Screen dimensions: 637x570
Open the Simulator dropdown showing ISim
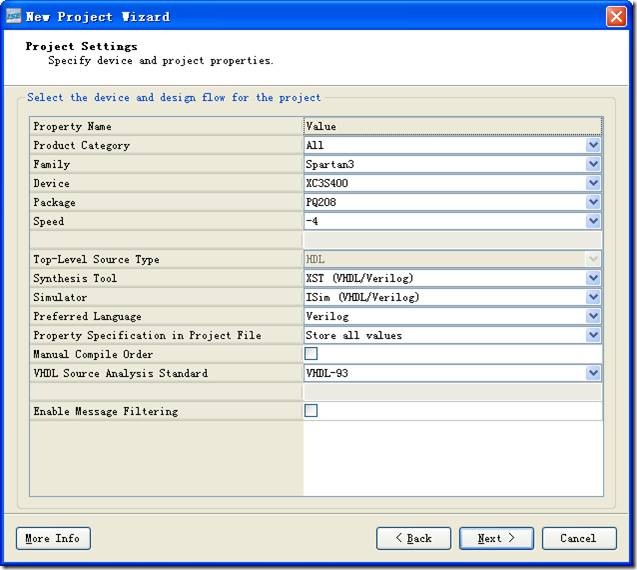pyautogui.click(x=593, y=297)
